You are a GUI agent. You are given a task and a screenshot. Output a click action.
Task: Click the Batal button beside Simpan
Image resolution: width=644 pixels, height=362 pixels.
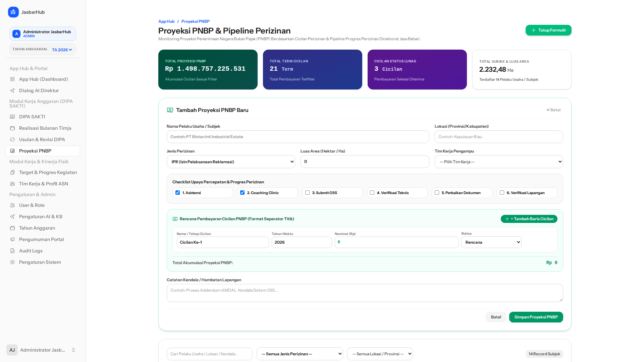pos(496,317)
